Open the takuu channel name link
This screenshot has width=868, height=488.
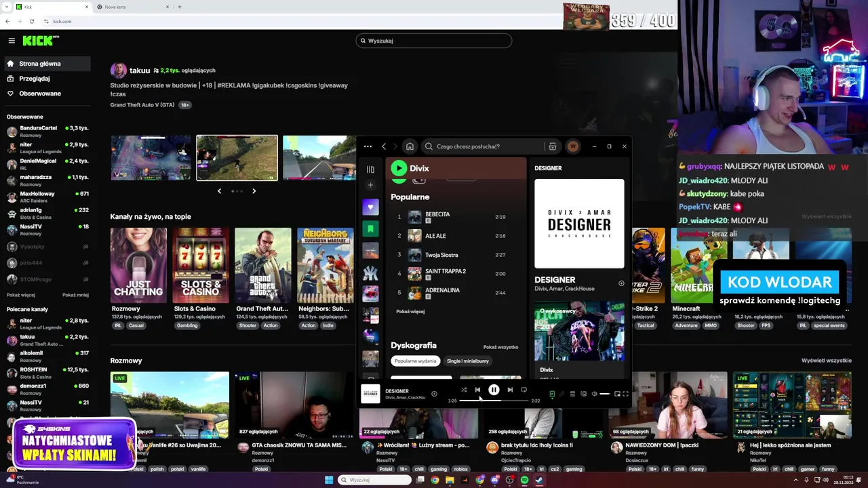click(140, 70)
